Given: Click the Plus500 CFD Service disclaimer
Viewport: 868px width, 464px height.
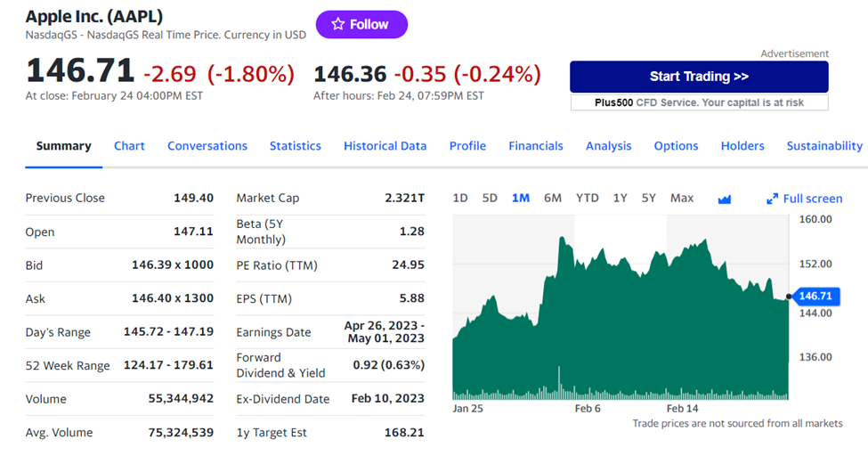Looking at the screenshot, I should click(x=699, y=102).
